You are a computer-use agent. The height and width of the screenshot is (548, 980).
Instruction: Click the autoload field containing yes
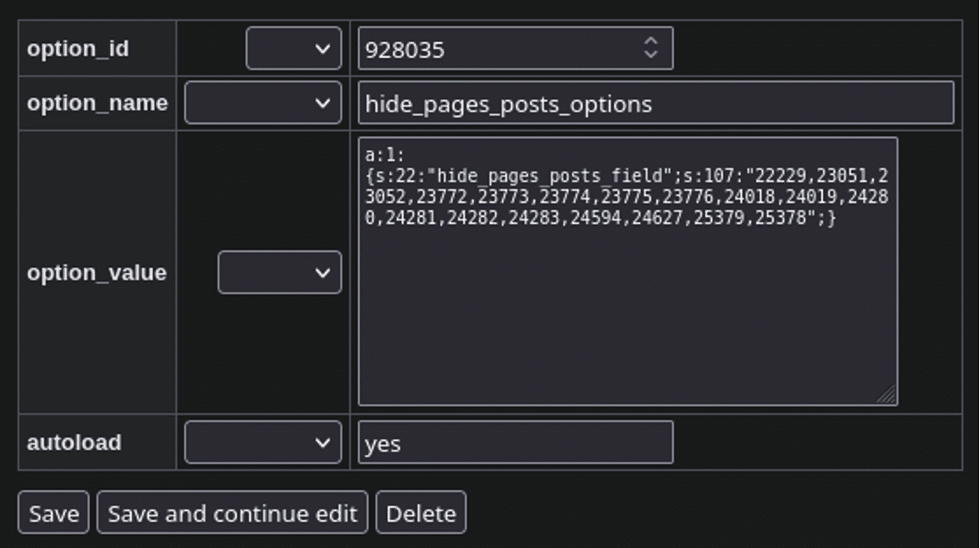[515, 443]
